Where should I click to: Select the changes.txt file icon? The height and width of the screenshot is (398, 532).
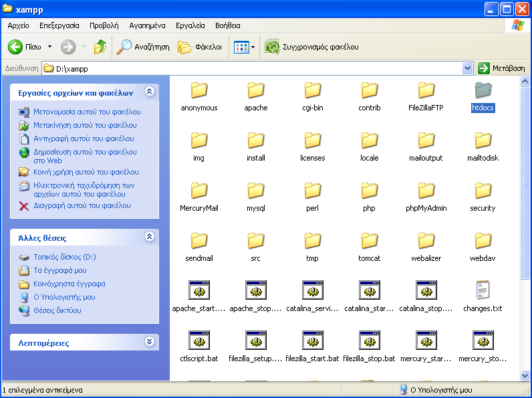(x=483, y=290)
